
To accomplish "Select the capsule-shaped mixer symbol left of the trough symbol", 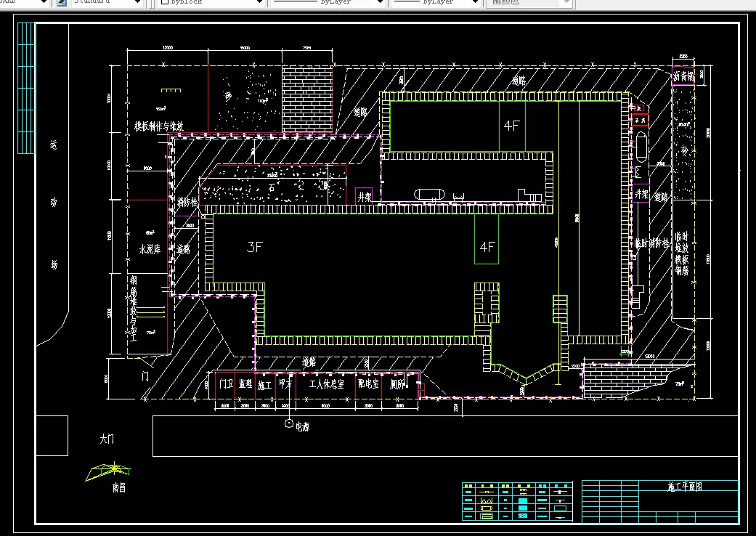I will [429, 195].
